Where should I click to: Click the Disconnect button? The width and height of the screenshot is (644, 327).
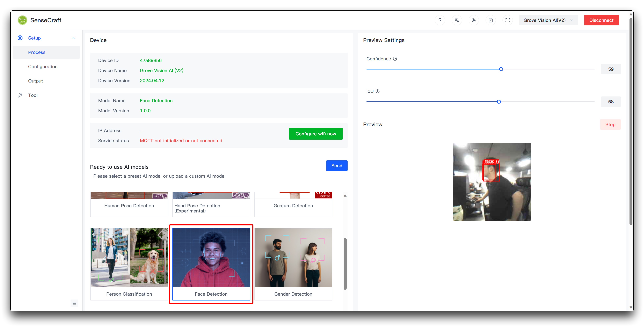pos(601,20)
